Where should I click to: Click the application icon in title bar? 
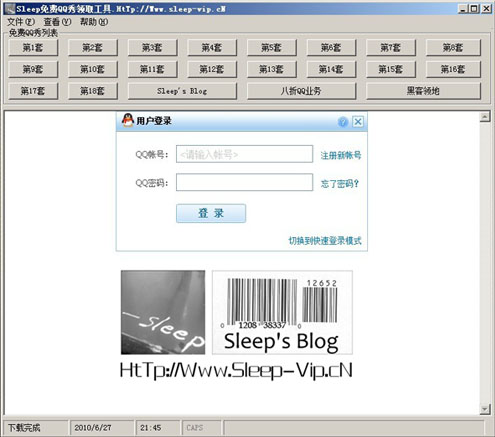10,9
